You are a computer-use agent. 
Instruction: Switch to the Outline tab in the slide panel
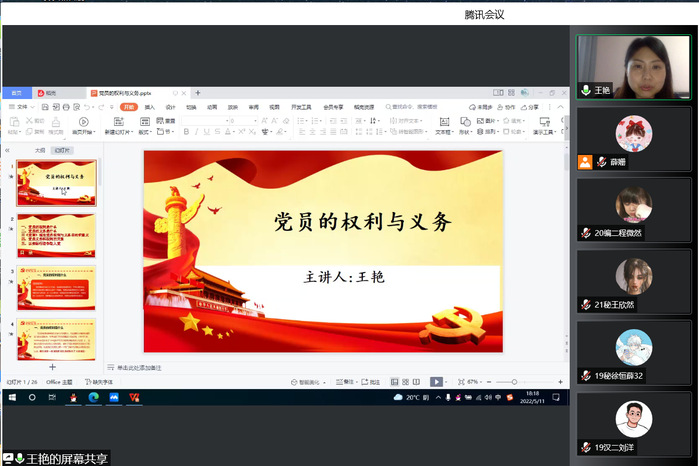tap(40, 150)
